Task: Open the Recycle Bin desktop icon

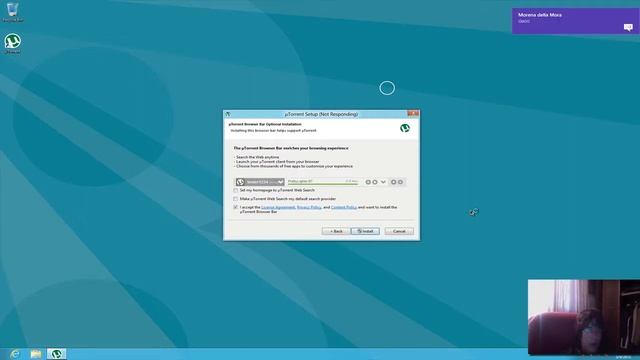Action: coord(12,11)
